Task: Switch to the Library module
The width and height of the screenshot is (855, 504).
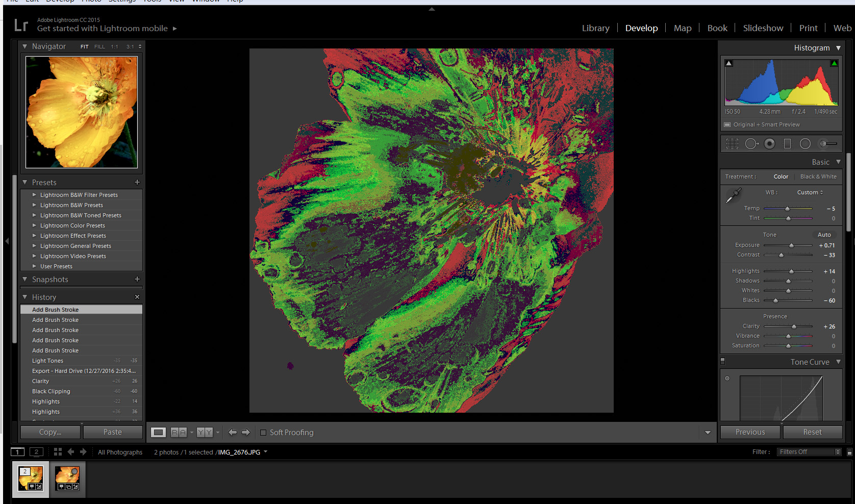Action: pyautogui.click(x=595, y=28)
